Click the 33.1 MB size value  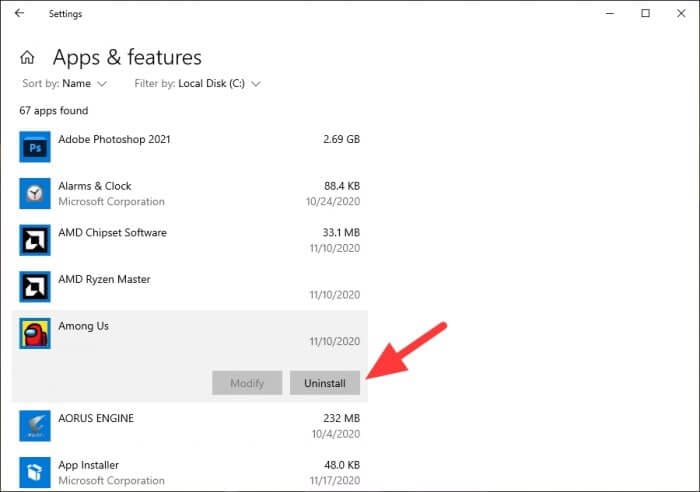click(x=341, y=233)
